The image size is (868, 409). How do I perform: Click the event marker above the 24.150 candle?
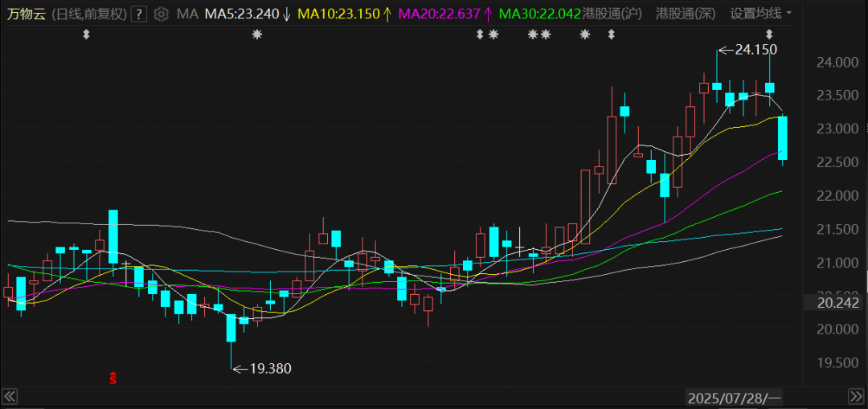tap(769, 35)
